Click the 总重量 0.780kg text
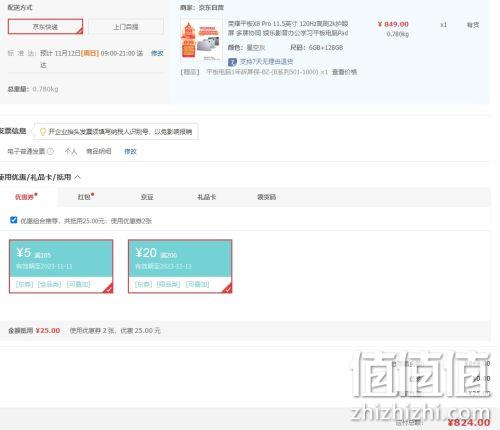This screenshot has width=500, height=430. point(33,89)
